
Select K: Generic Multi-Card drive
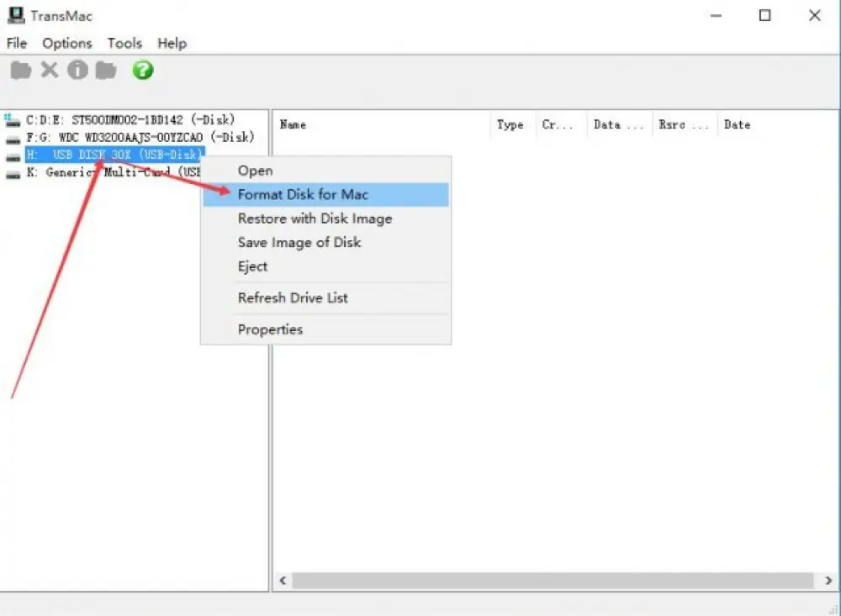tap(114, 172)
